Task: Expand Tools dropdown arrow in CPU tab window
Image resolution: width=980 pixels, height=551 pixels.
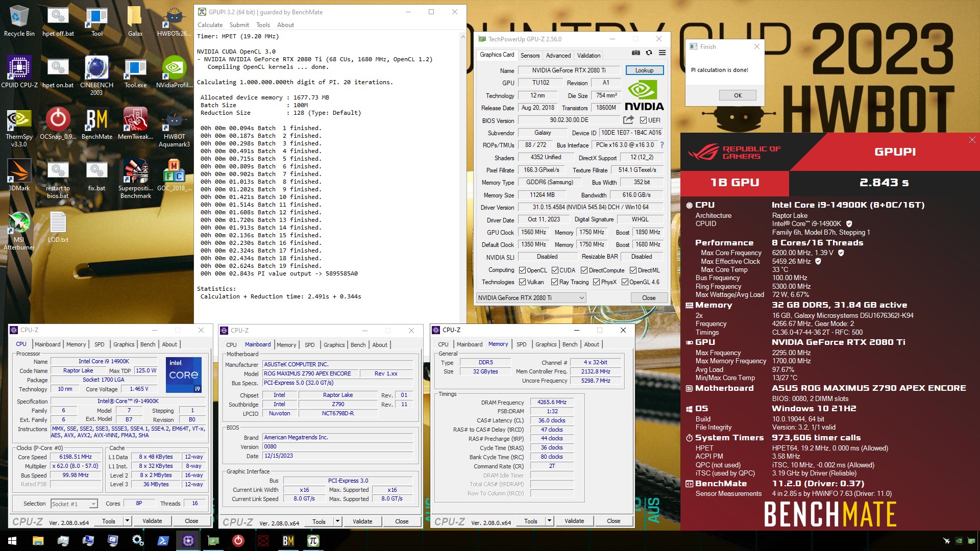Action: tap(127, 521)
